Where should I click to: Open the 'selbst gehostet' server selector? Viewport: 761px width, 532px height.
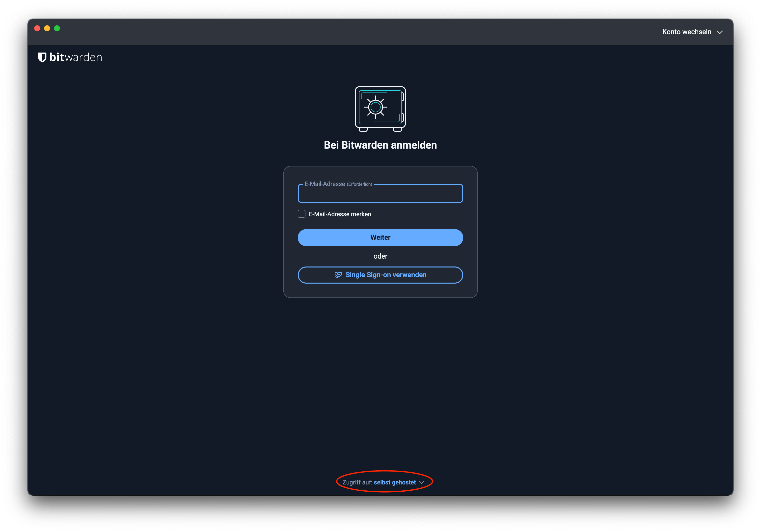pyautogui.click(x=394, y=482)
